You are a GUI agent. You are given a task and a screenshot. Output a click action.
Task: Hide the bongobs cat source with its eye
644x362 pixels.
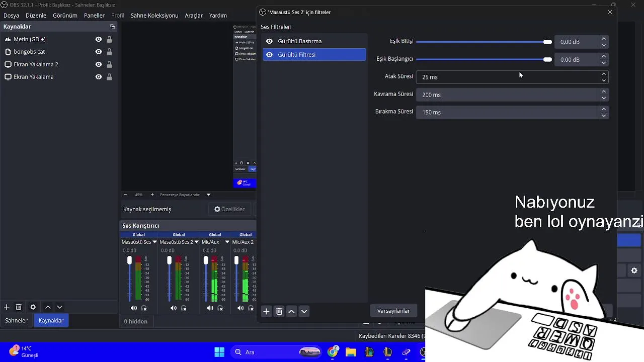point(99,52)
